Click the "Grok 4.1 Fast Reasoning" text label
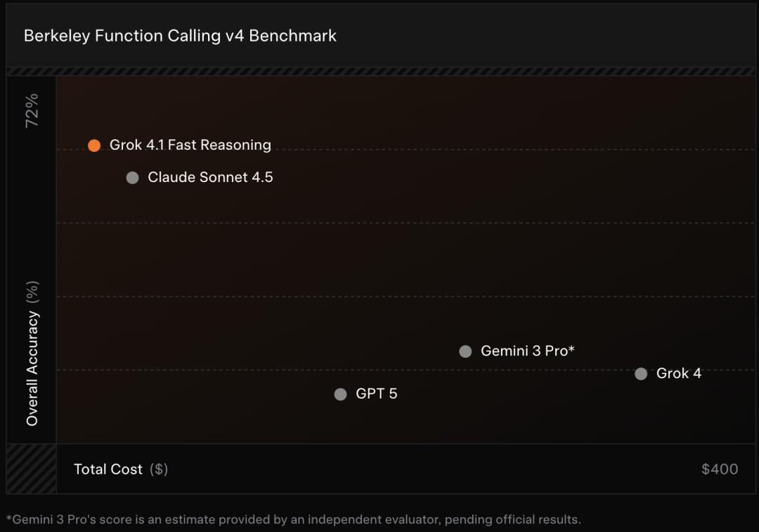This screenshot has height=532, width=759. click(x=190, y=145)
